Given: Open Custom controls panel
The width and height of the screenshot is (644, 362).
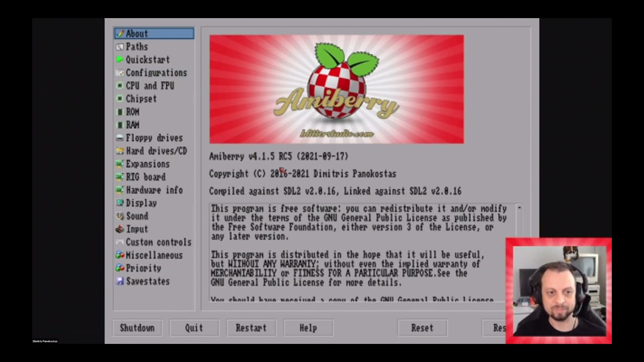Looking at the screenshot, I should 154,242.
